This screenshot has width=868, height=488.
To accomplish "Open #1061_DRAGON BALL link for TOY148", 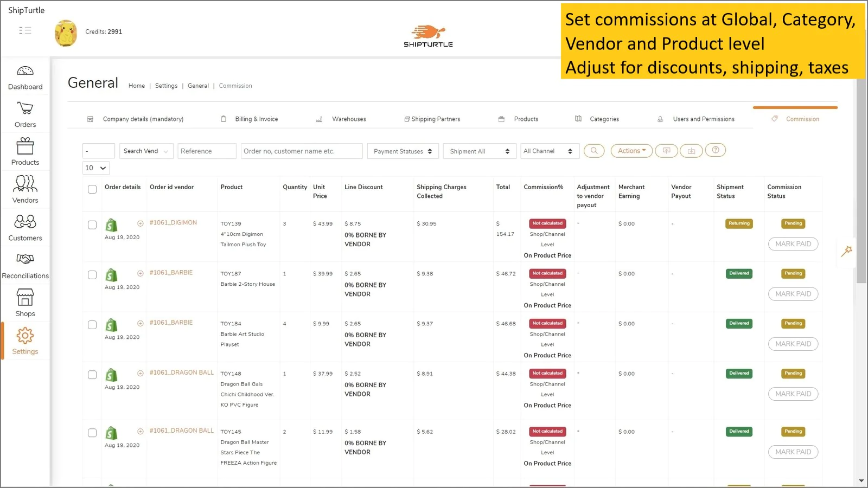I will point(182,373).
